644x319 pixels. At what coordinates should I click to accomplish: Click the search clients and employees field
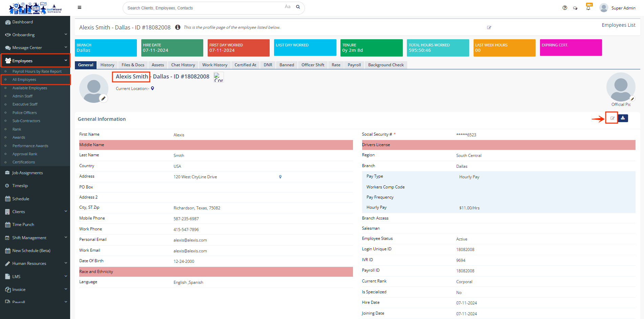203,8
